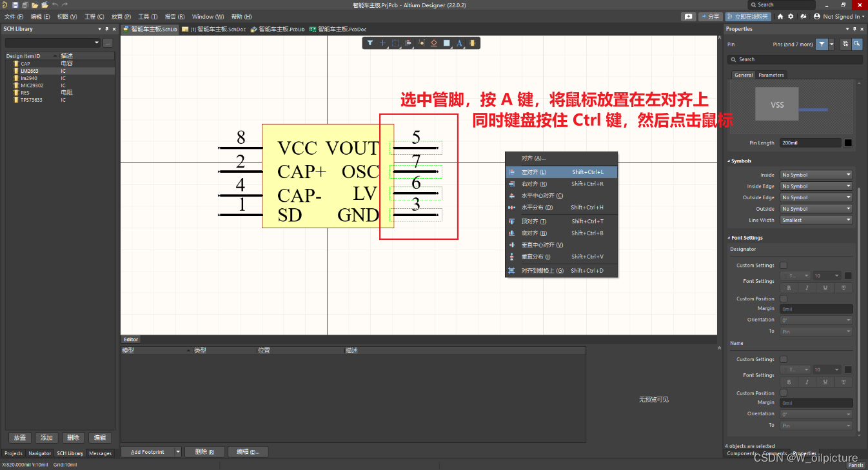Open the Line Width dropdown
This screenshot has height=470, width=868.
[816, 220]
